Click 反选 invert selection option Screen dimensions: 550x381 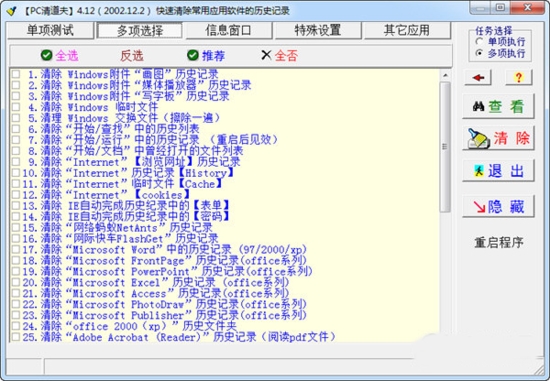click(x=132, y=55)
